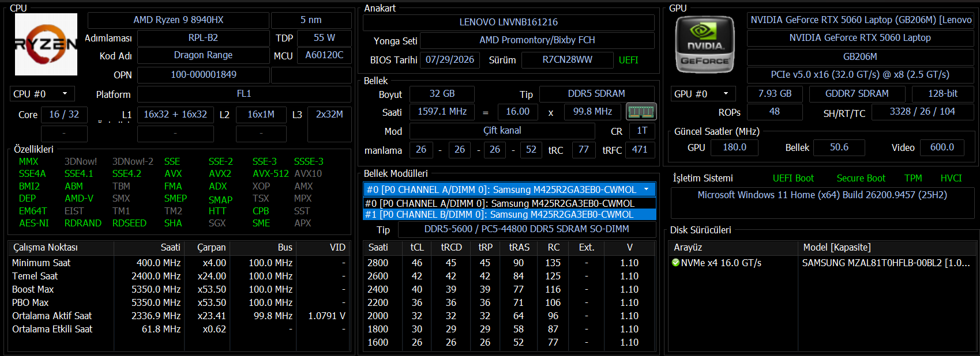Click the SH/RT/TC value 3328 / 26 / 104

click(x=922, y=112)
